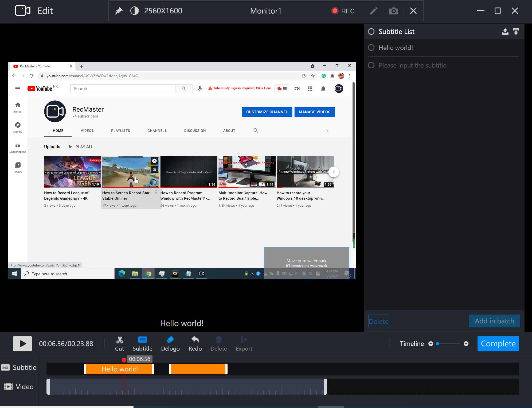
Task: Click PLAY ALL uploads link
Action: (x=81, y=147)
